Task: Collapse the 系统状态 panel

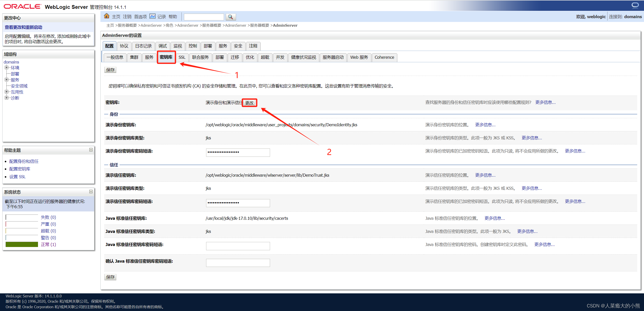Action: [x=91, y=192]
